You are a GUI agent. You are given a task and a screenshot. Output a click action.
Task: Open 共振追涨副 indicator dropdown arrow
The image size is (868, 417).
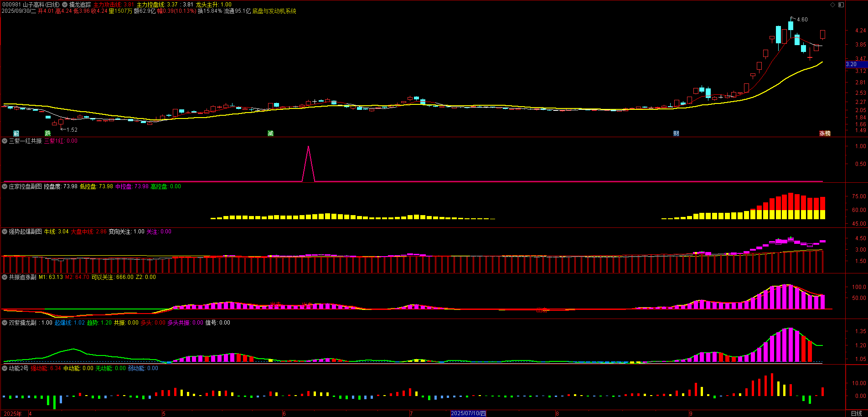5,277
